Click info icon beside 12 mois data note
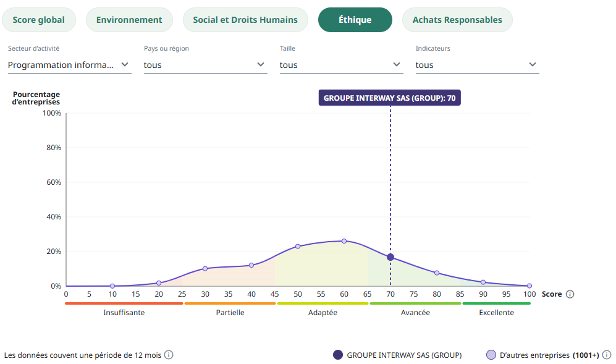Screen dimensions: 616x364 pos(168,355)
